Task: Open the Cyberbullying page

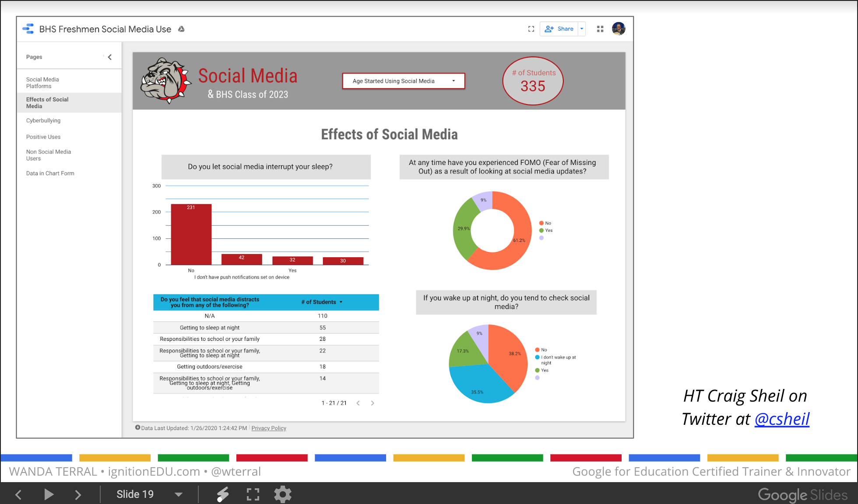Action: click(43, 120)
